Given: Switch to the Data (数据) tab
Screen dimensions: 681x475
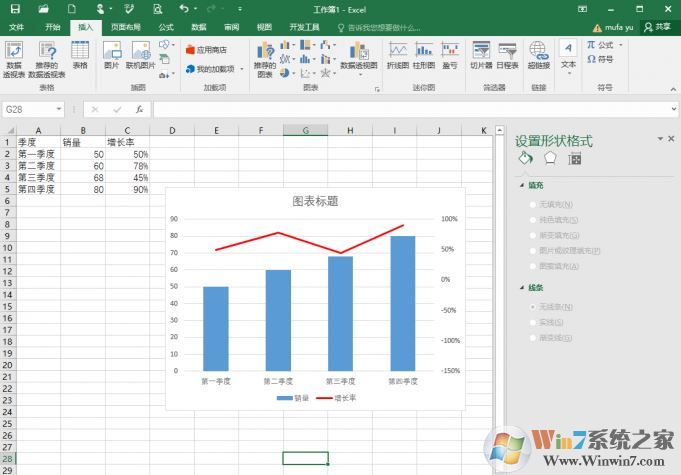Looking at the screenshot, I should pos(199,27).
